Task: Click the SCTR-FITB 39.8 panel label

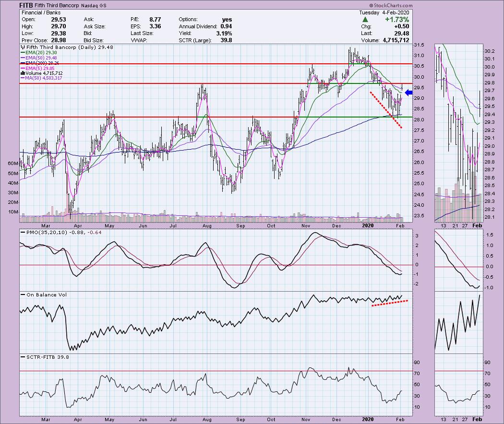Action: 48,357
